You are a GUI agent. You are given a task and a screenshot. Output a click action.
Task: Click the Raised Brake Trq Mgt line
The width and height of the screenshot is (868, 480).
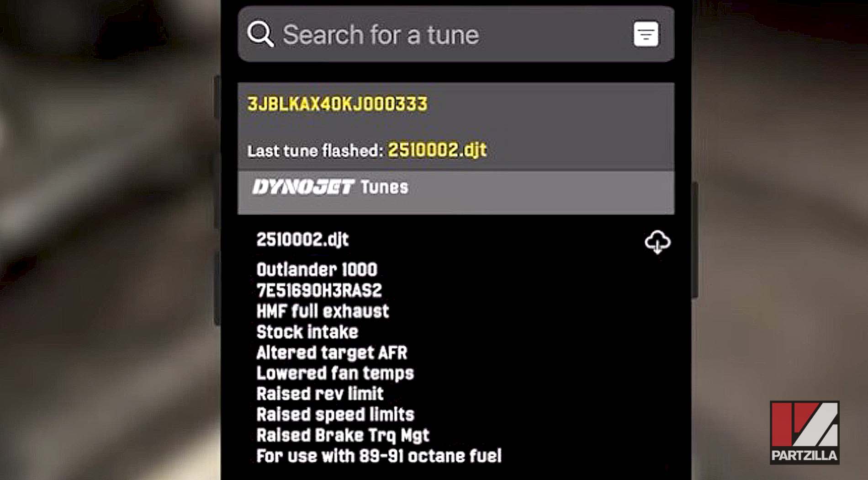[343, 436]
